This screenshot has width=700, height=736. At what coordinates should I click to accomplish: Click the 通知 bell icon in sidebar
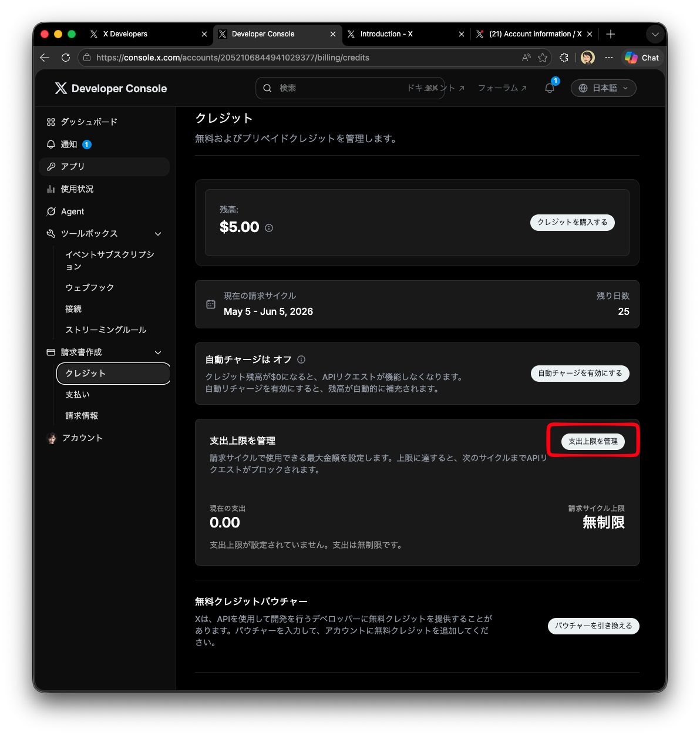(x=51, y=144)
